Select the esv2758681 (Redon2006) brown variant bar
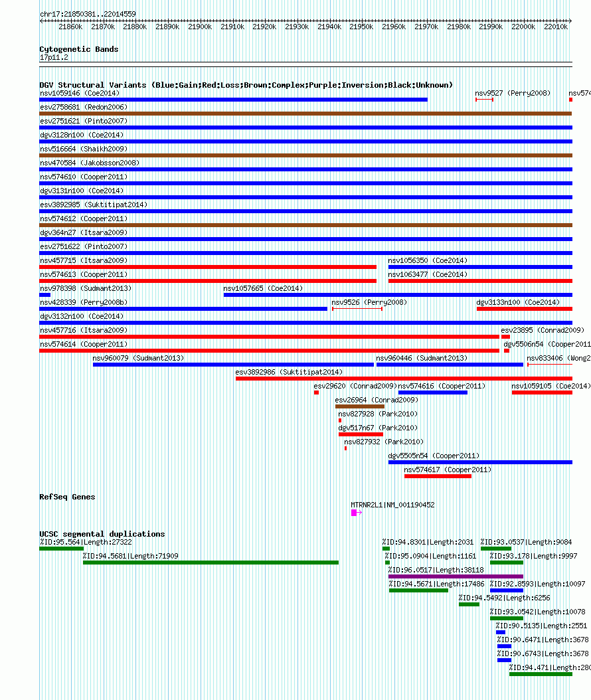Viewport: 591px width, 700px height. [305, 114]
